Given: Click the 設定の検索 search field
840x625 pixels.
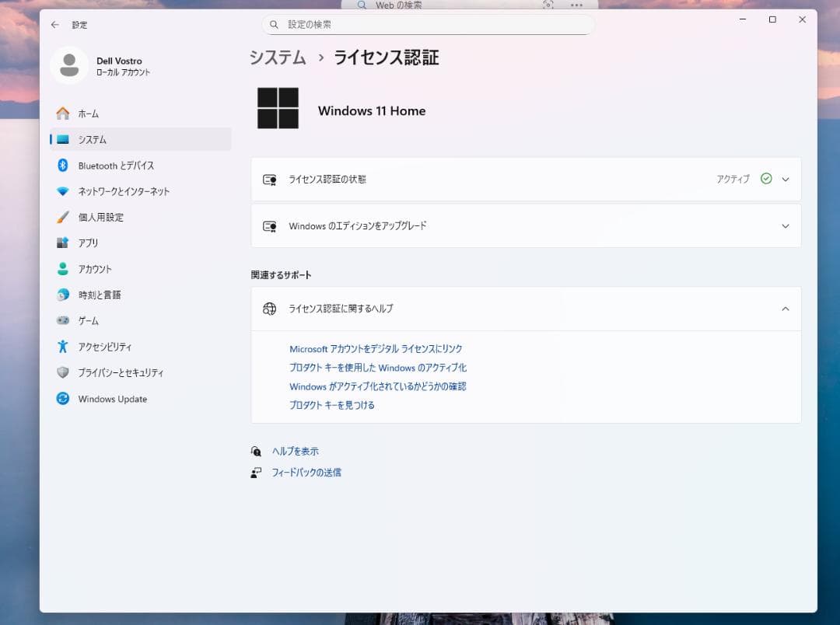Looking at the screenshot, I should pyautogui.click(x=428, y=24).
